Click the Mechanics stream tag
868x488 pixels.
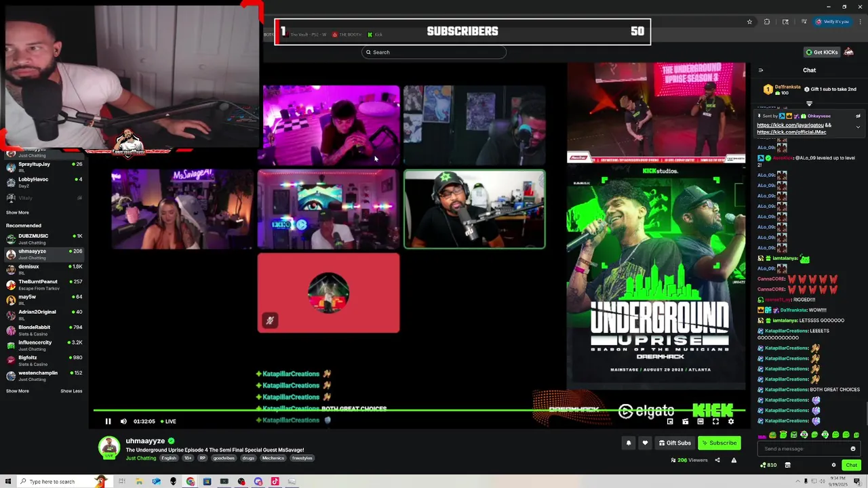pyautogui.click(x=273, y=458)
